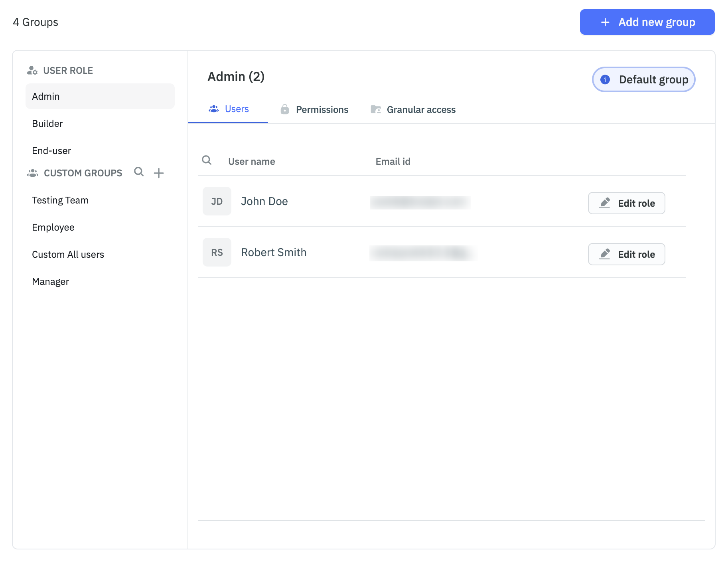
Task: Add a custom group via the plus icon
Action: pyautogui.click(x=159, y=172)
